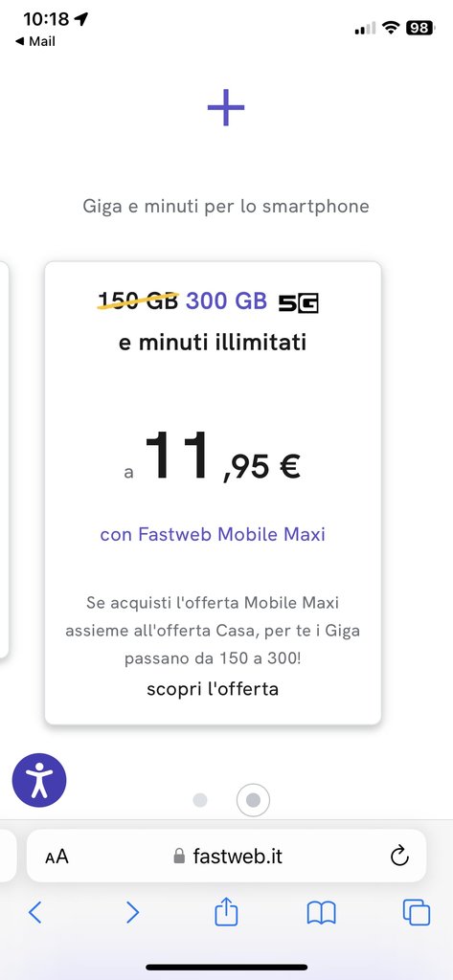Select the second carousel page dot
This screenshot has width=453, height=980.
254,800
